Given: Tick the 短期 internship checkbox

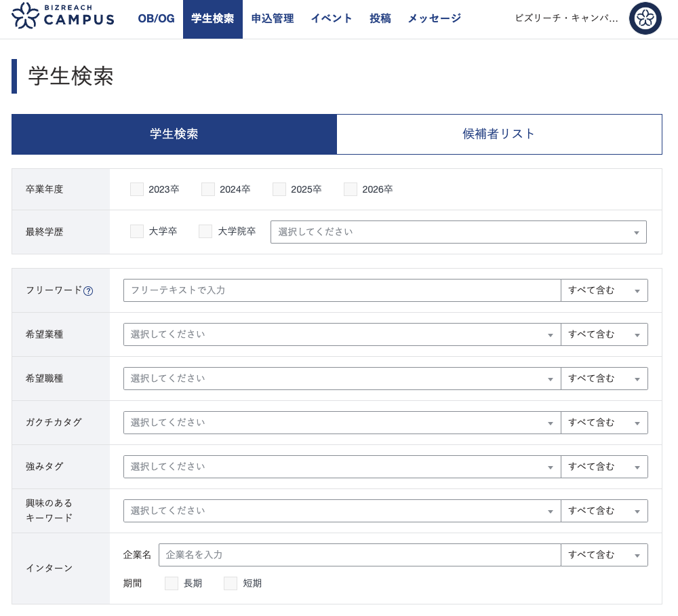Looking at the screenshot, I should (x=231, y=583).
